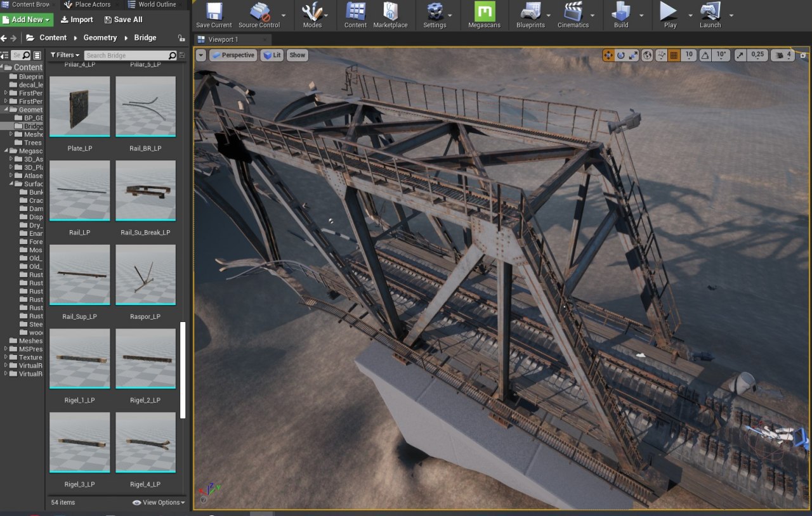
Task: Open the Lit view mode menu
Action: [x=272, y=55]
